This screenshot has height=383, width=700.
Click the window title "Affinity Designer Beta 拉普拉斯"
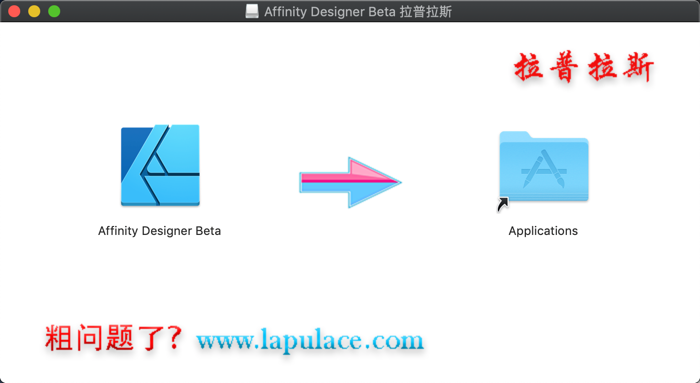[358, 12]
